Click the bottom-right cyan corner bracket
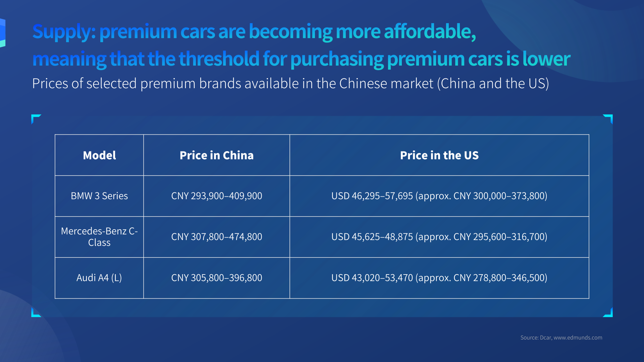This screenshot has width=644, height=362. pyautogui.click(x=608, y=313)
